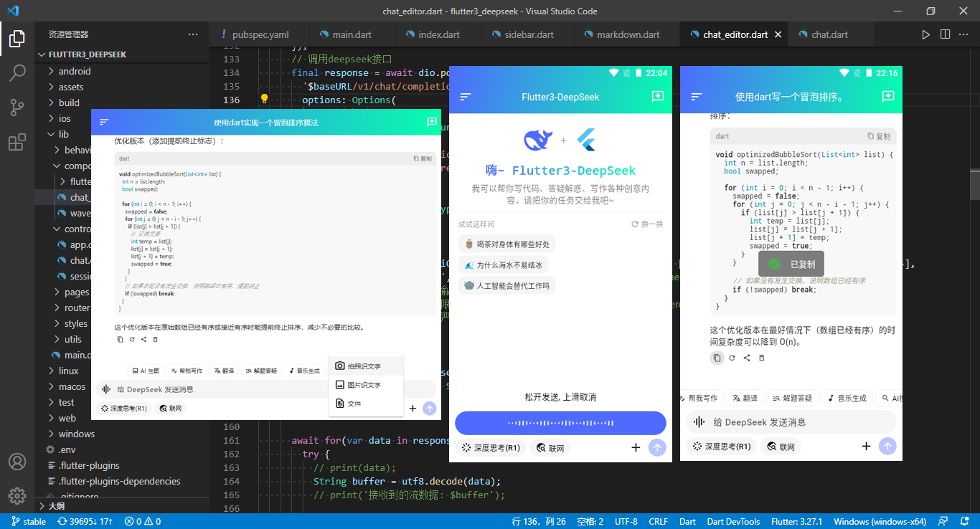
Task: Toggle notifications via the status bar bell
Action: point(963,521)
